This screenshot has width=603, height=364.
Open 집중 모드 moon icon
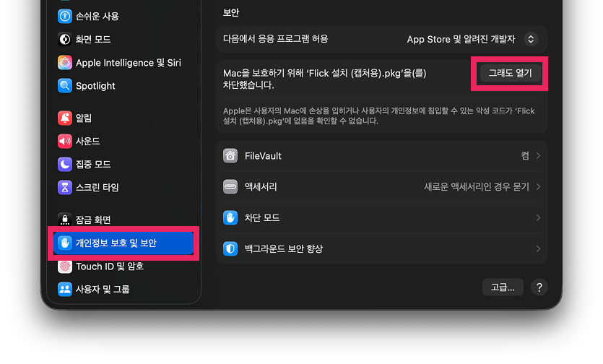64,164
